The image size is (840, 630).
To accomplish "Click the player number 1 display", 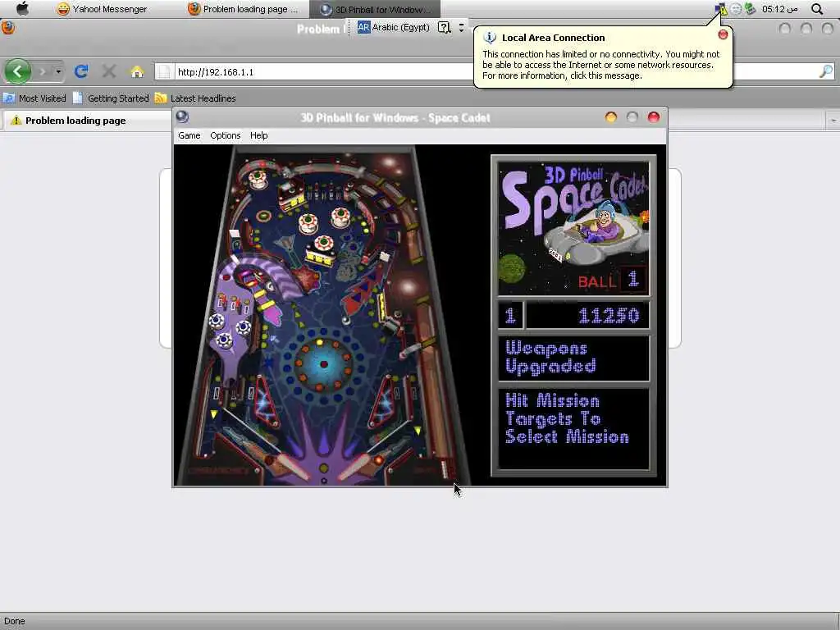I will [510, 316].
